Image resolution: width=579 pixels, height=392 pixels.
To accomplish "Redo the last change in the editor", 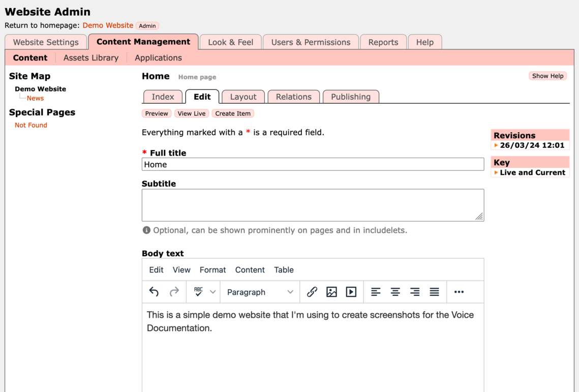I will (x=174, y=292).
